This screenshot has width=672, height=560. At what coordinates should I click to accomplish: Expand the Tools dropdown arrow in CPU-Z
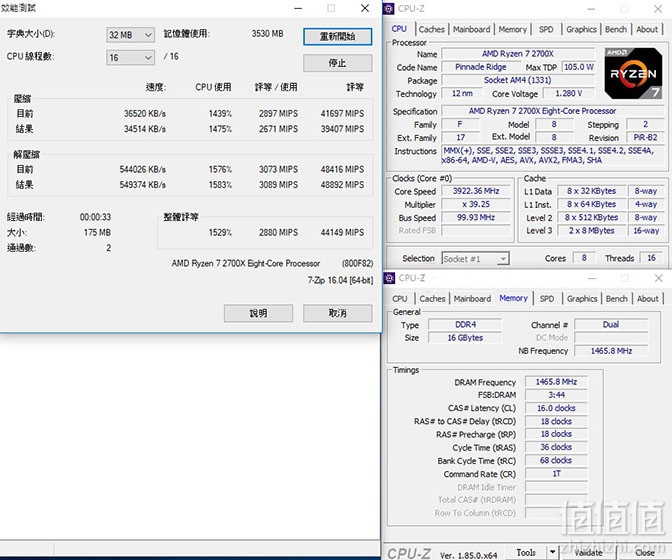pyautogui.click(x=552, y=552)
